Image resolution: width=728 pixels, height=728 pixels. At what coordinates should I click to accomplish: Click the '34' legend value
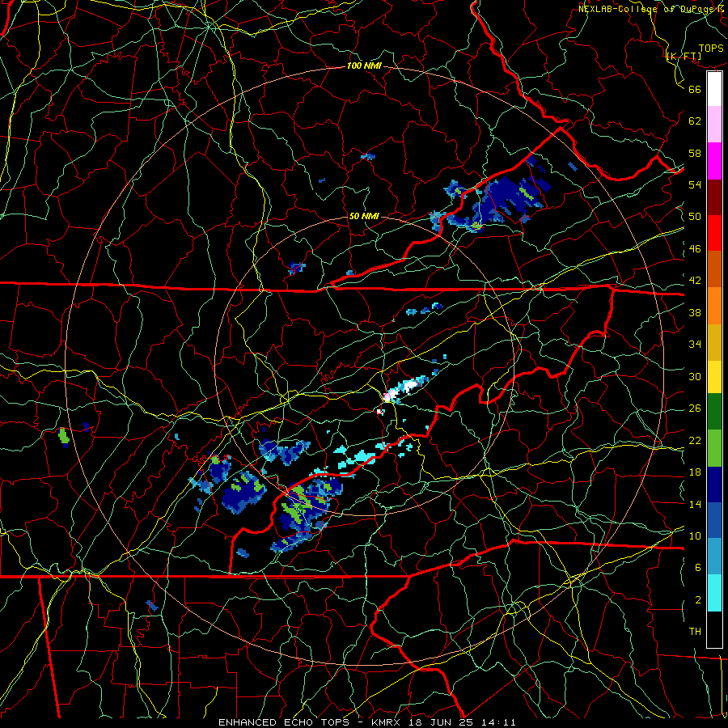(695, 344)
